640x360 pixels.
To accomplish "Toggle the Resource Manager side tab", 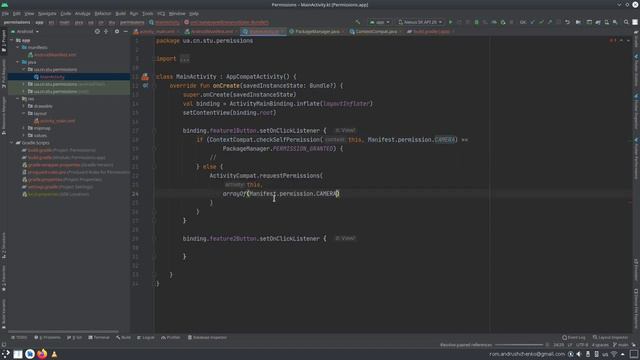I will [4, 116].
